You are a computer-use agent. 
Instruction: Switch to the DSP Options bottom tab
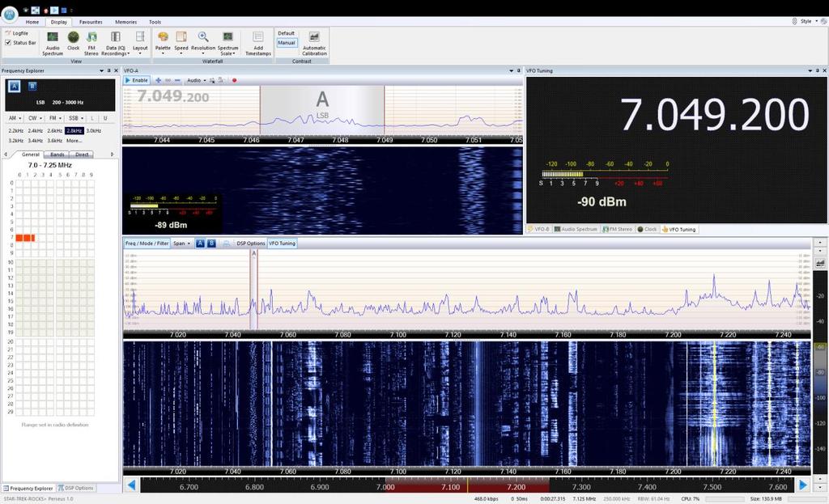pyautogui.click(x=75, y=488)
